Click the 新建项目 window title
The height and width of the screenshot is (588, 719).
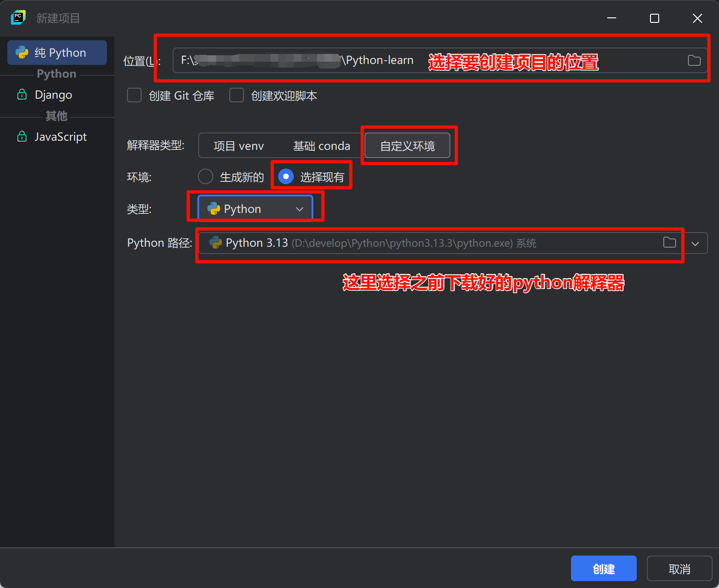pyautogui.click(x=58, y=18)
